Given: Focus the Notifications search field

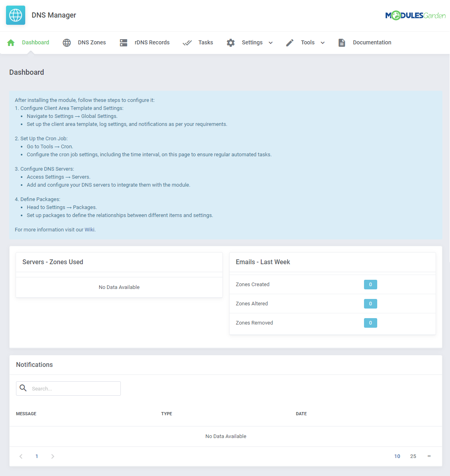Looking at the screenshot, I should coord(68,388).
